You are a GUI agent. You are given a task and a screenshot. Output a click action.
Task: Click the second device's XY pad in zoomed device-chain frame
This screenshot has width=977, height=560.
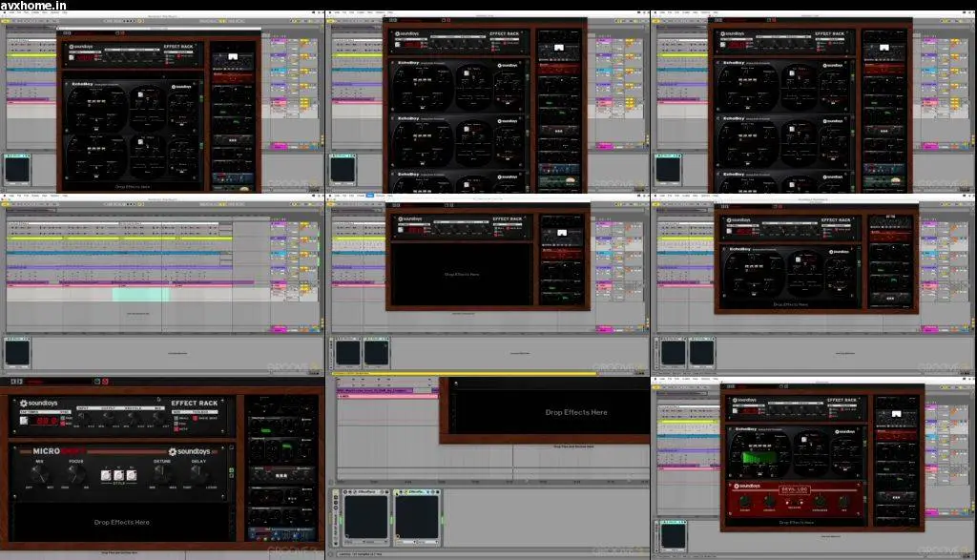(x=417, y=517)
